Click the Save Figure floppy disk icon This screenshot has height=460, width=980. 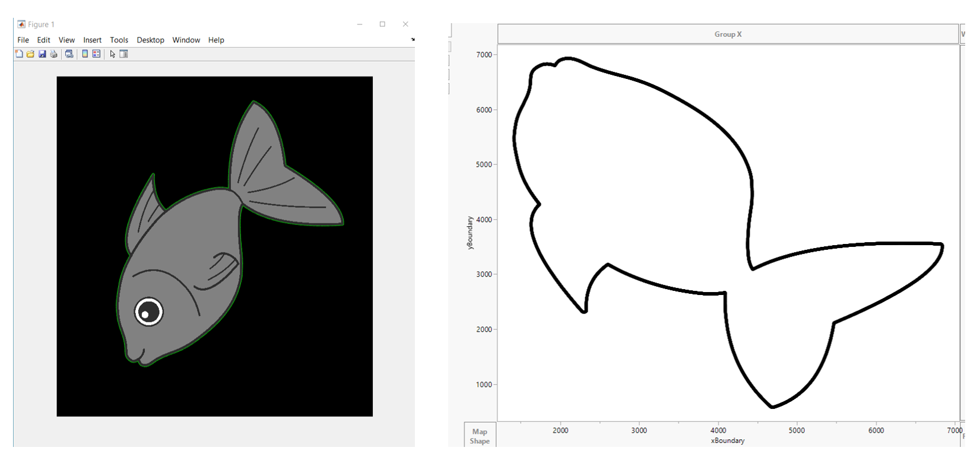[x=42, y=54]
